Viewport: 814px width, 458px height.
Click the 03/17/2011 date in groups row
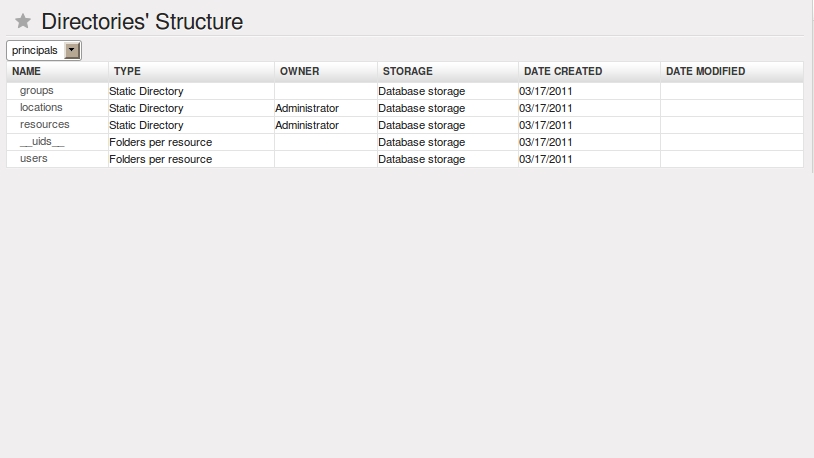coord(546,91)
